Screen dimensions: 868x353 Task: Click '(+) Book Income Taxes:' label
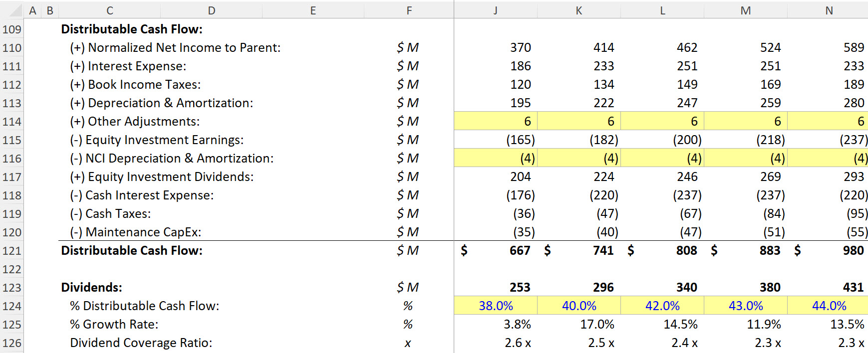click(135, 85)
